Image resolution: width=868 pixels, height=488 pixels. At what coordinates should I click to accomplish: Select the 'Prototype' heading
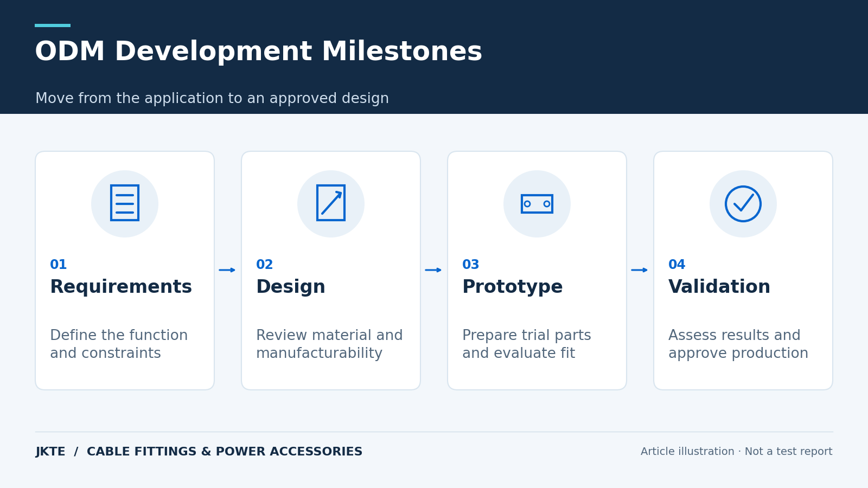[x=513, y=287]
